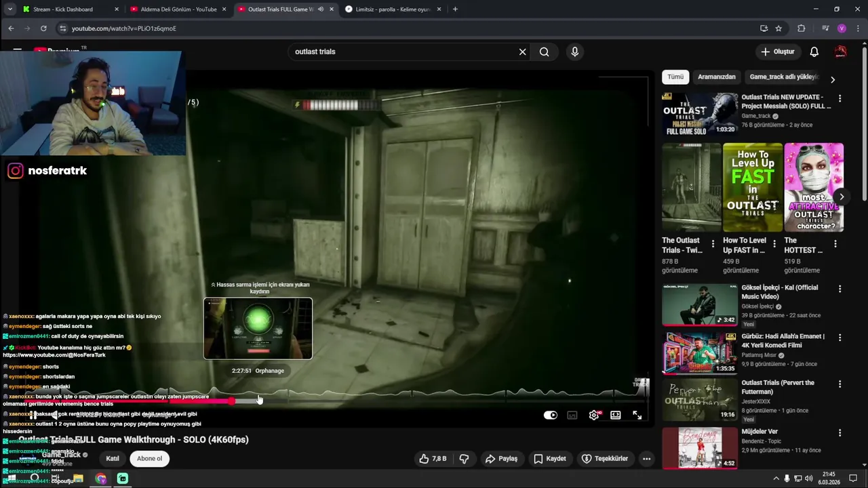The height and width of the screenshot is (488, 868).
Task: Click the Katıl join button
Action: coord(113,459)
